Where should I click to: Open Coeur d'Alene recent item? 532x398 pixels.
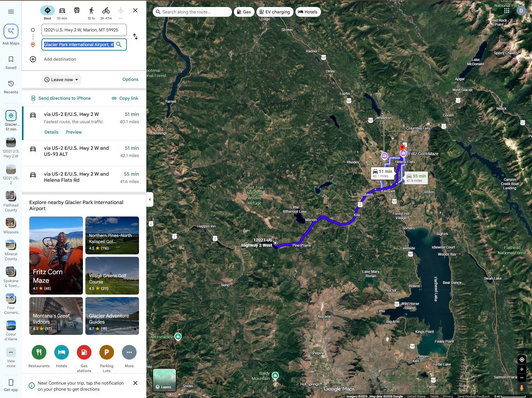11,331
